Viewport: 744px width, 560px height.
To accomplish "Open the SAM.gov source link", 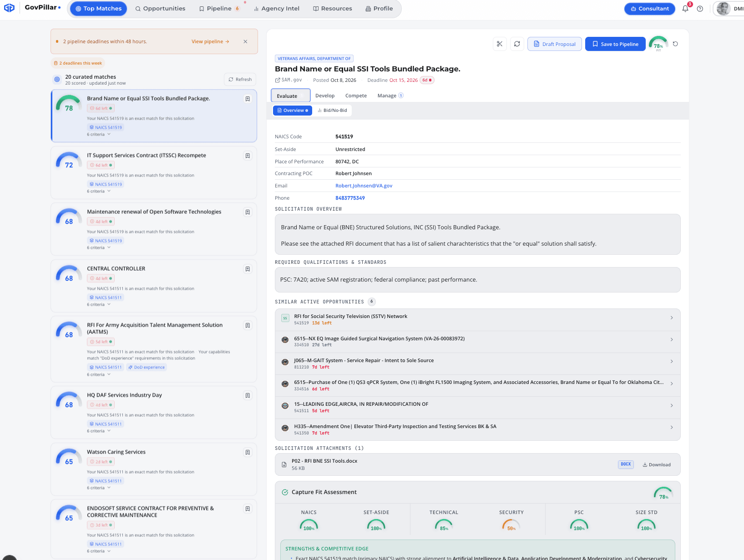I will [288, 80].
